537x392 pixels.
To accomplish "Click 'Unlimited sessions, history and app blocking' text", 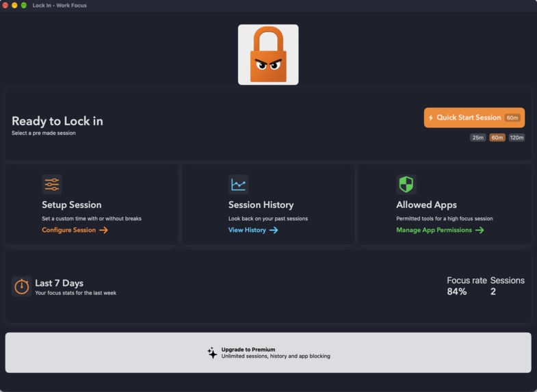I will click(x=276, y=356).
